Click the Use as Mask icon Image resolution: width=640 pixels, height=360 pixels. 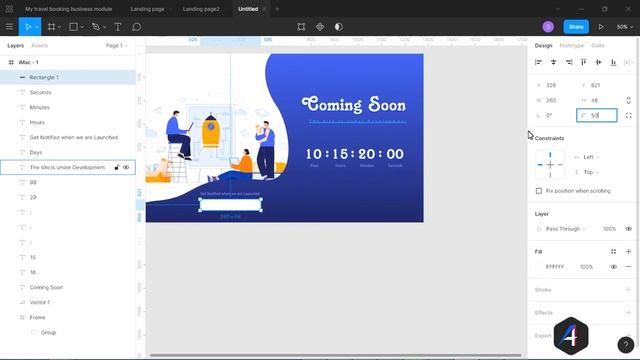[339, 27]
